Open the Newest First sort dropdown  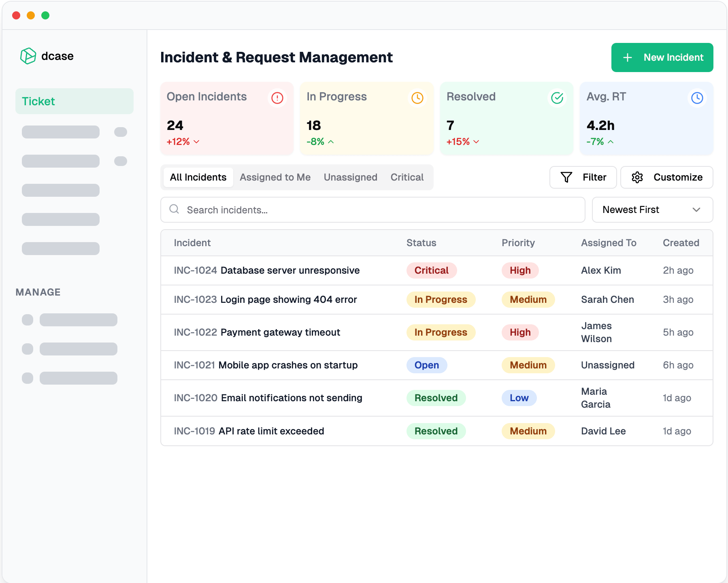point(652,210)
